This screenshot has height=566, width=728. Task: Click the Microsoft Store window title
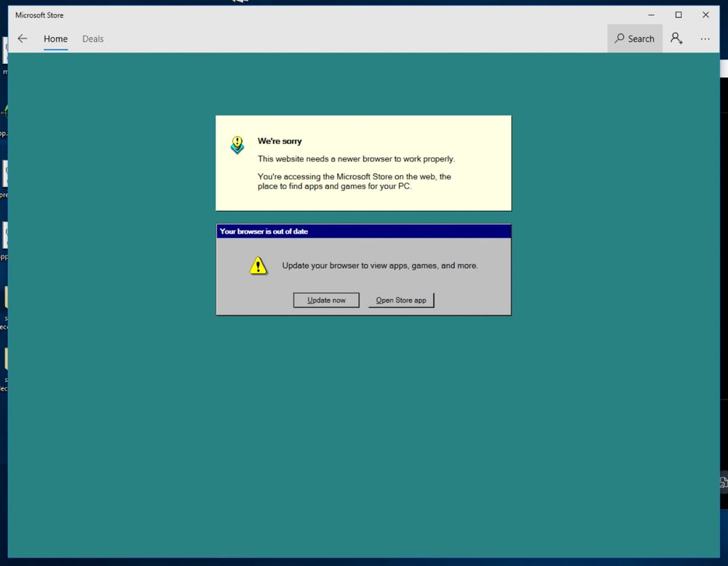coord(39,15)
